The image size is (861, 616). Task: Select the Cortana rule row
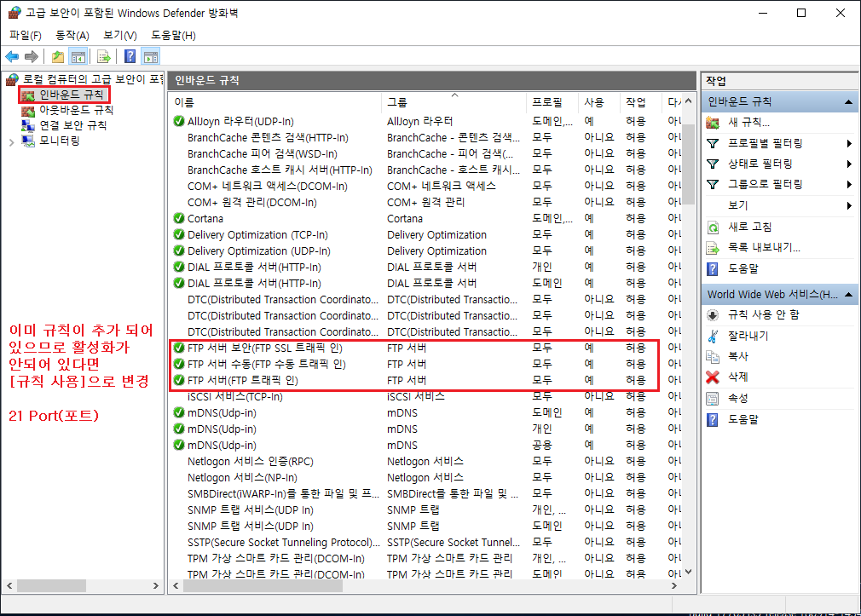(426, 218)
